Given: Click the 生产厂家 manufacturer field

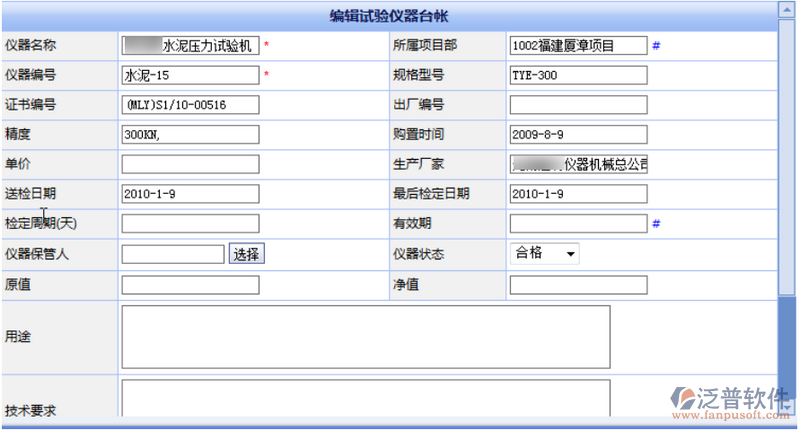Looking at the screenshot, I should click(578, 164).
